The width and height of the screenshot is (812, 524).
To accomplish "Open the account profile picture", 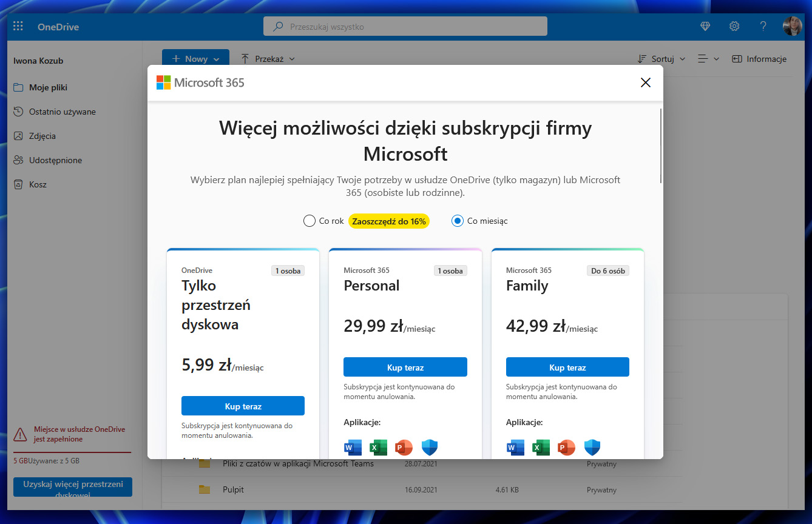I will click(x=793, y=26).
